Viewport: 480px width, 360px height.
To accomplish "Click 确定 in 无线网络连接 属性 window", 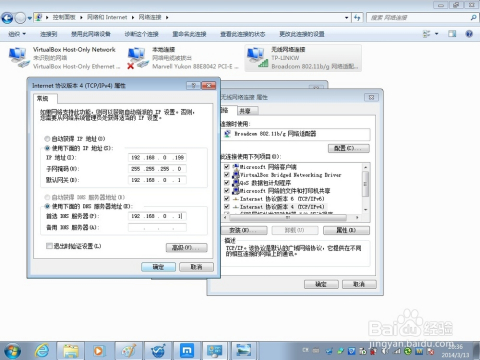I will pos(321,284).
